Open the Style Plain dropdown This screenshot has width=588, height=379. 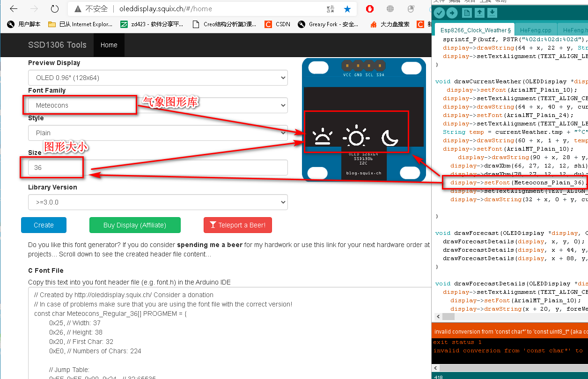158,133
